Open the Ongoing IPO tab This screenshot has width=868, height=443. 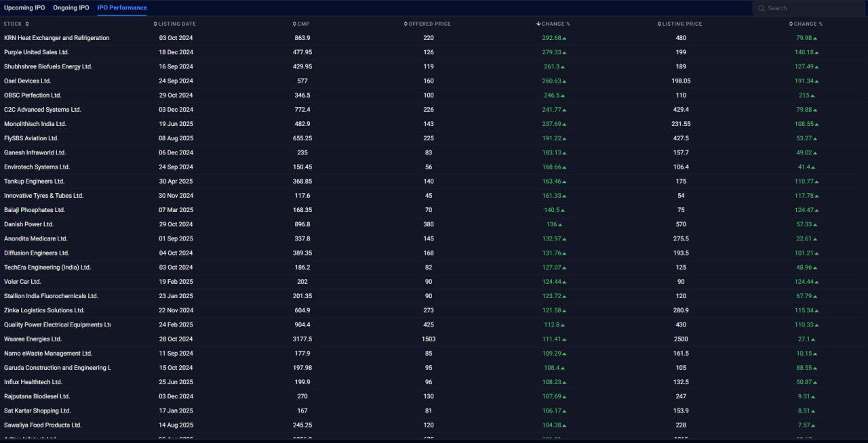click(x=71, y=8)
